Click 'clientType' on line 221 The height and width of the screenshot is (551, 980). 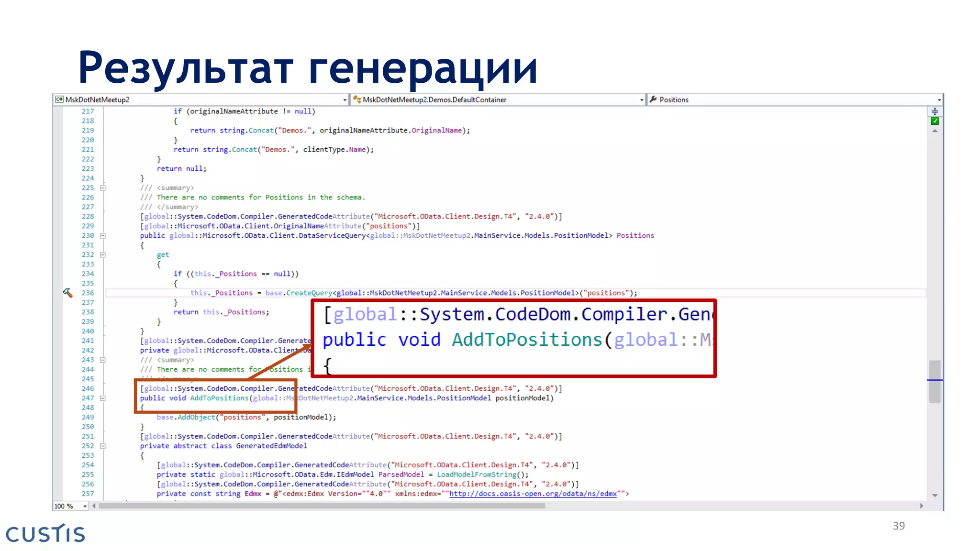[x=324, y=149]
